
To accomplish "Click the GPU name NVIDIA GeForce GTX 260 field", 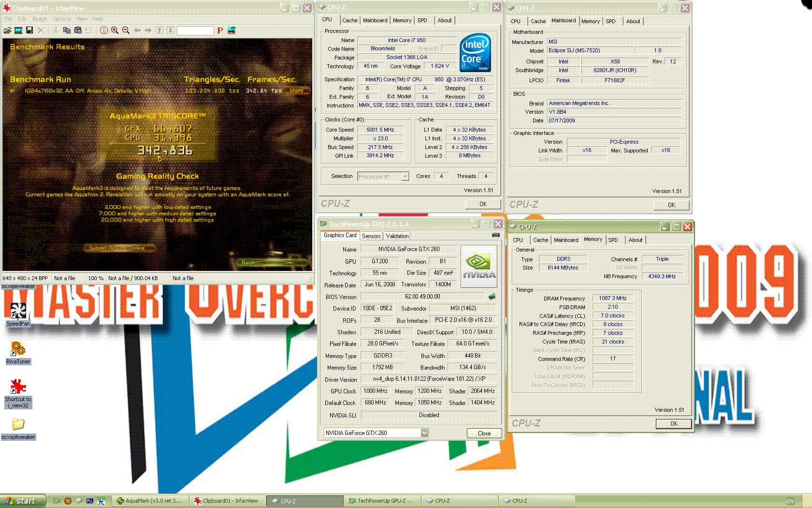I will tap(409, 249).
